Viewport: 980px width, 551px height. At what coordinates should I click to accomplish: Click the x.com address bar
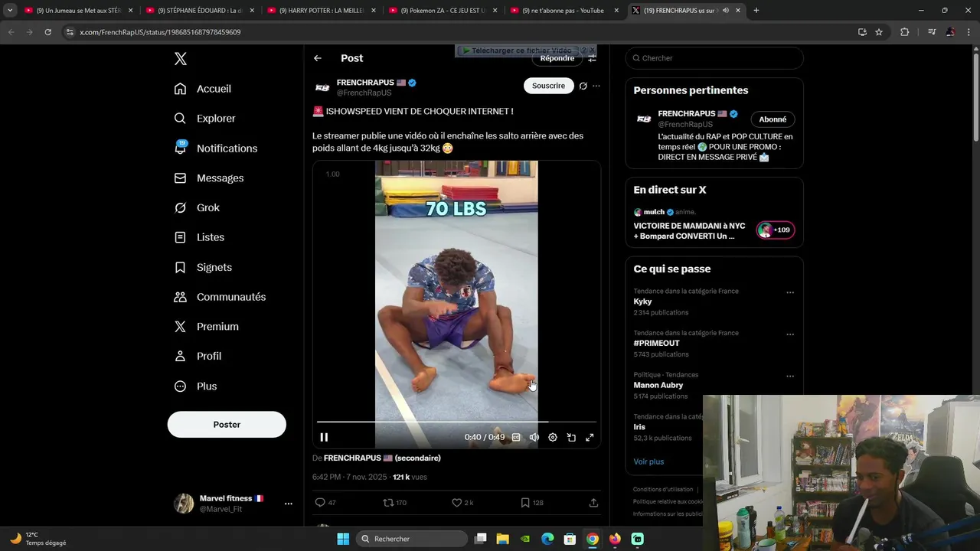[x=459, y=32]
